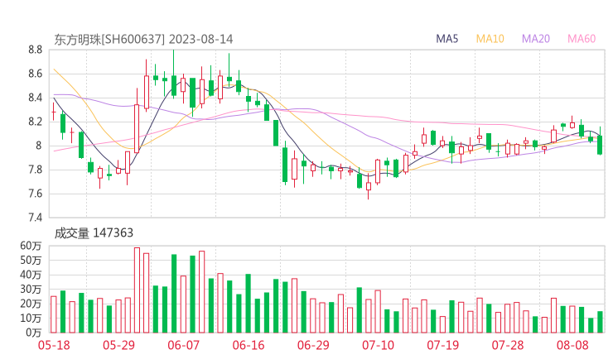Click the first volume bar above 05-18
The width and height of the screenshot is (613, 364).
point(54,314)
